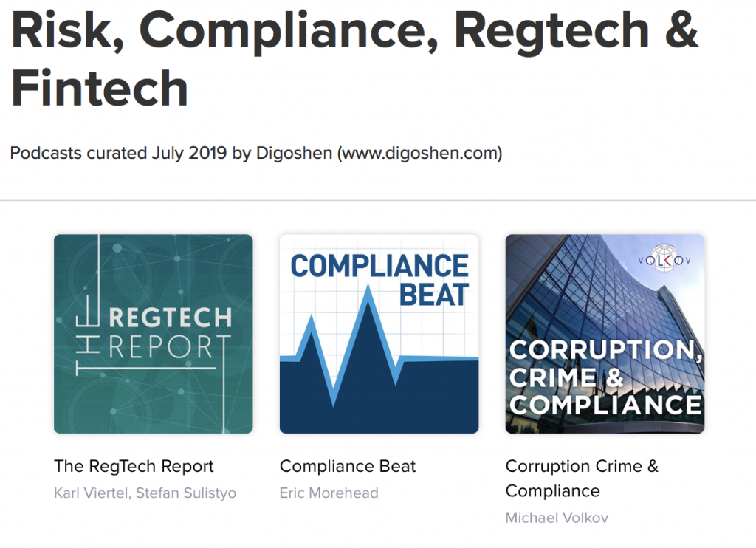Click author name Michael Volkov
The width and height of the screenshot is (756, 548).
click(x=557, y=518)
